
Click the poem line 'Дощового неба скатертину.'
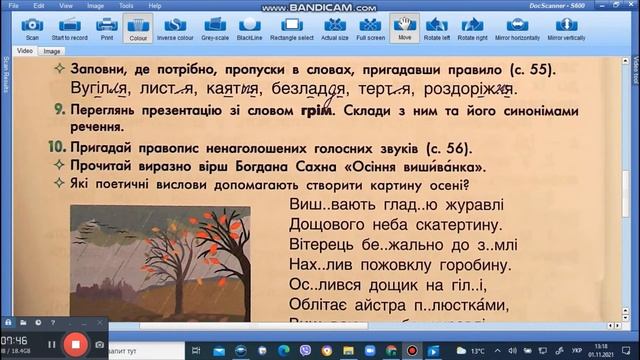point(396,225)
